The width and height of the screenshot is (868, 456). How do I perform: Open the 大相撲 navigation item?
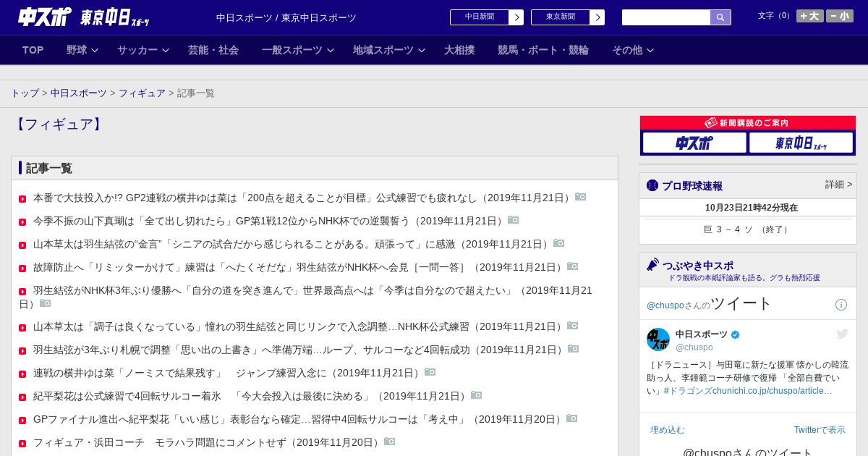tap(459, 50)
